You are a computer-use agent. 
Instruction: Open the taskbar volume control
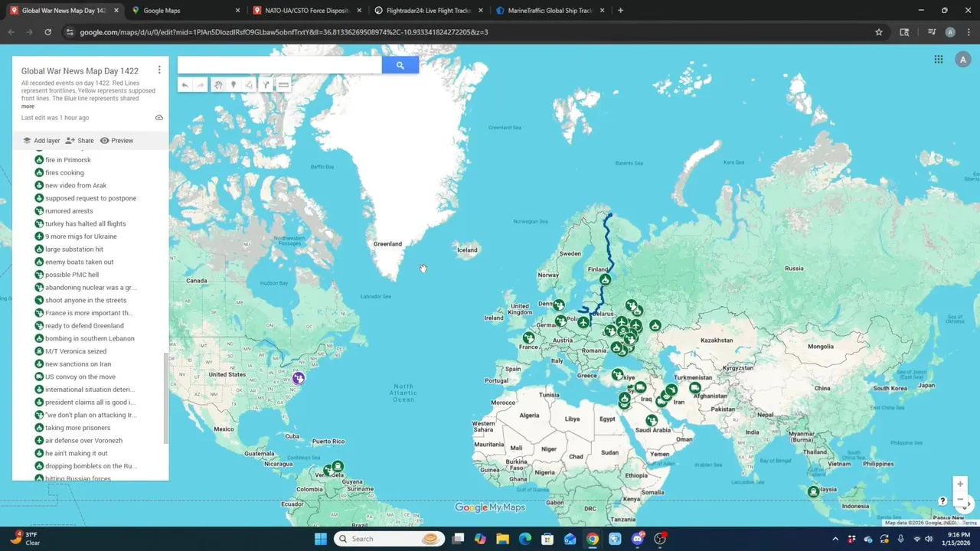929,539
